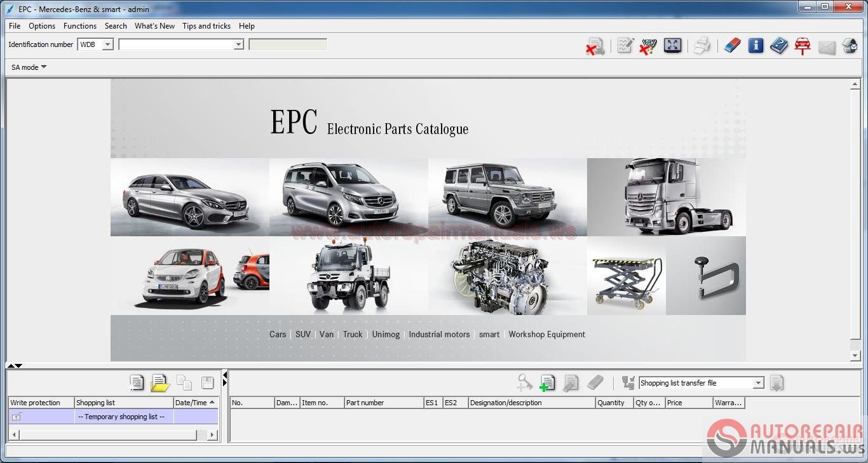Click the write protection lock icon

pyautogui.click(x=17, y=417)
